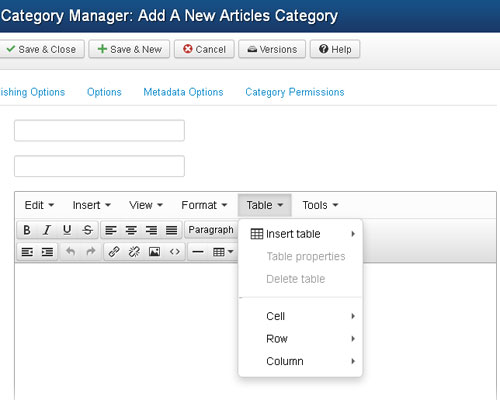Switch to Metadata Options tab
This screenshot has width=500, height=400.
tap(183, 92)
